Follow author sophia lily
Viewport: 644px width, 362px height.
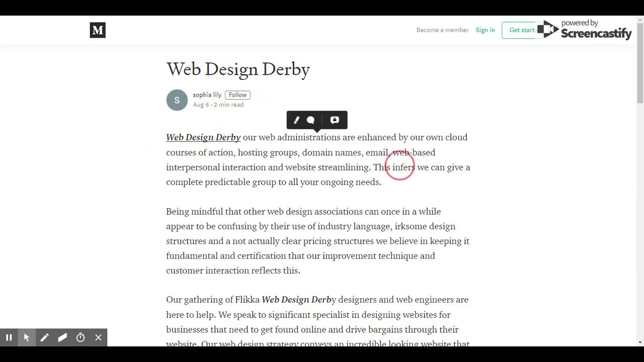(x=237, y=95)
